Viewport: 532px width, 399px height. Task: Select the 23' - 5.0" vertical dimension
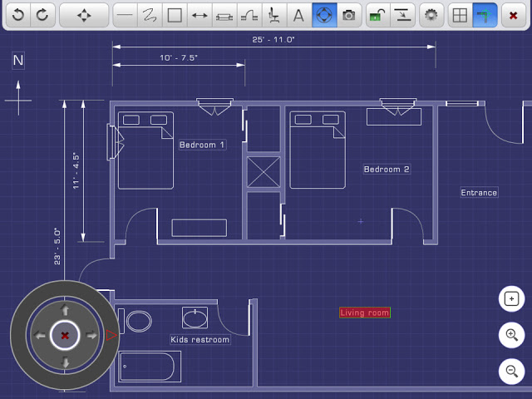(57, 246)
